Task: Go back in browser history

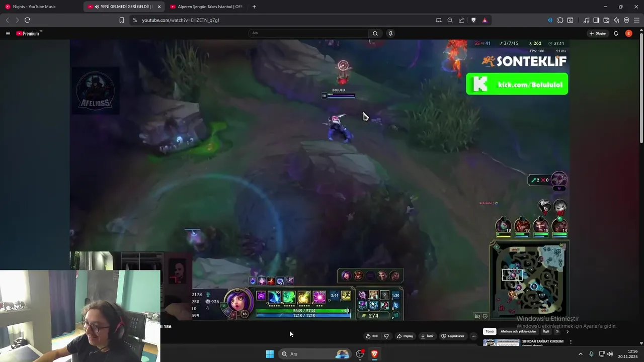Action: (x=8, y=20)
